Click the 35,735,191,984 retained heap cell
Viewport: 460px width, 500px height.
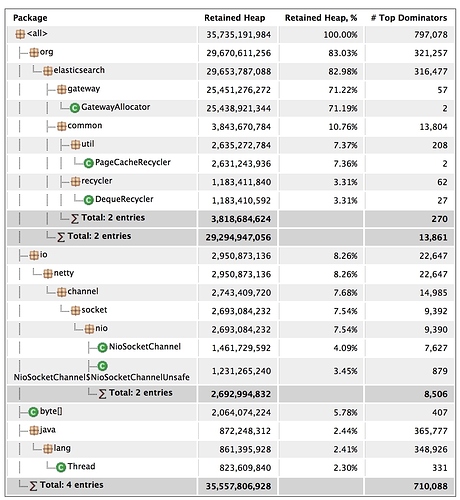238,35
